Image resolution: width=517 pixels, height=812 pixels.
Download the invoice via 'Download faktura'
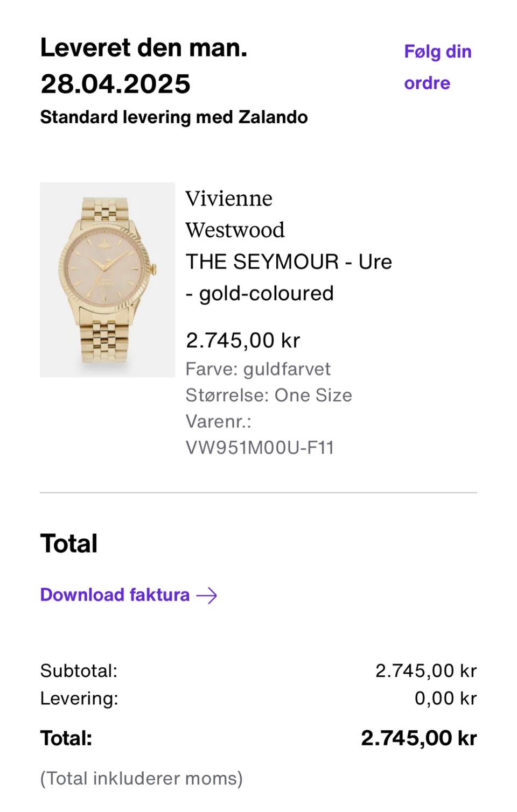pos(115,595)
